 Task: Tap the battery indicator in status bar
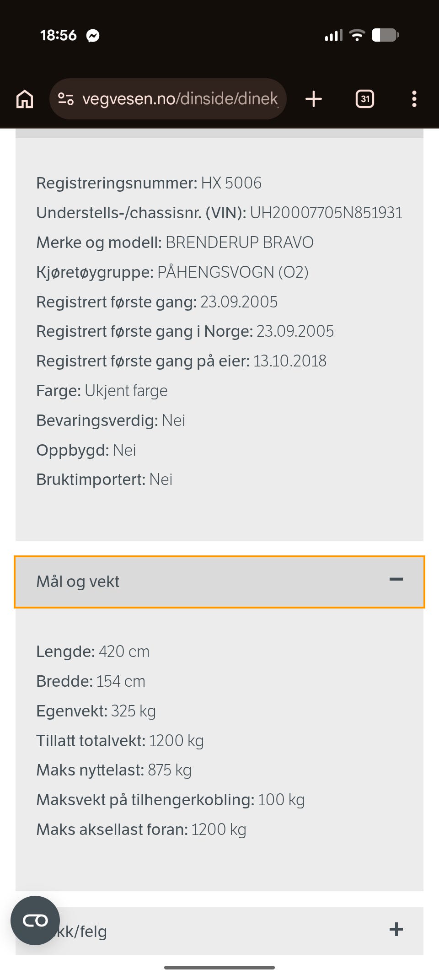[x=385, y=35]
